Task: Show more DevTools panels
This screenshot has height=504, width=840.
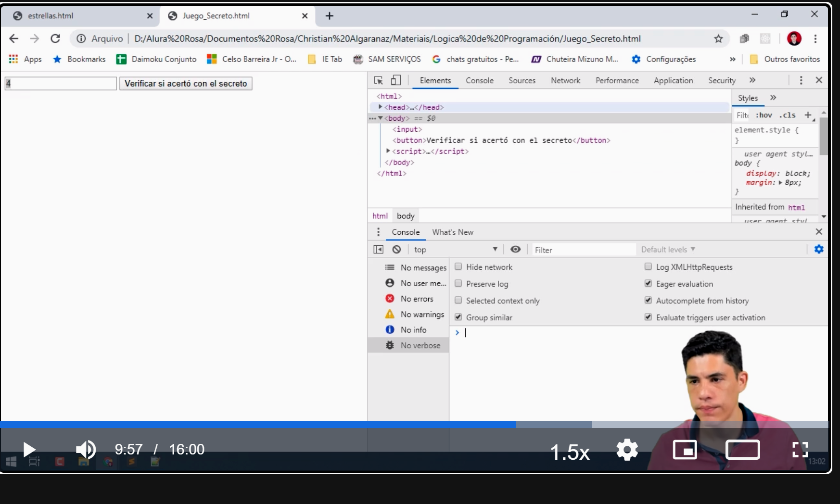Action: [752, 80]
